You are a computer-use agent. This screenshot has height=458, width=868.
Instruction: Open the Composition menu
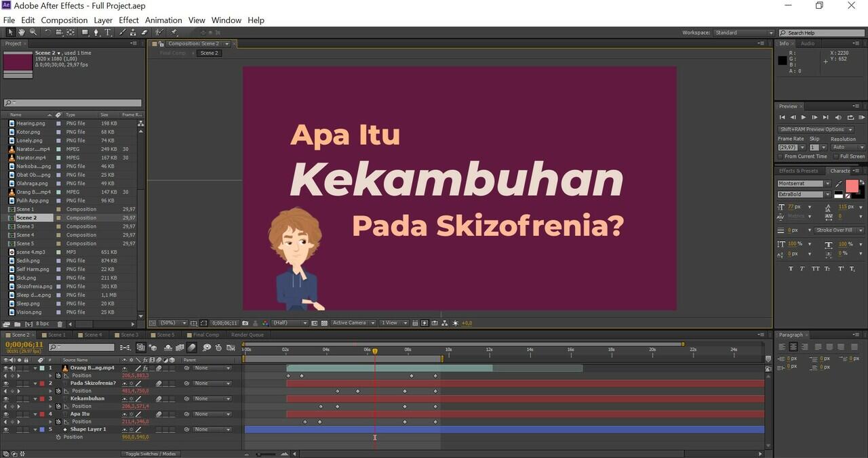(x=64, y=20)
